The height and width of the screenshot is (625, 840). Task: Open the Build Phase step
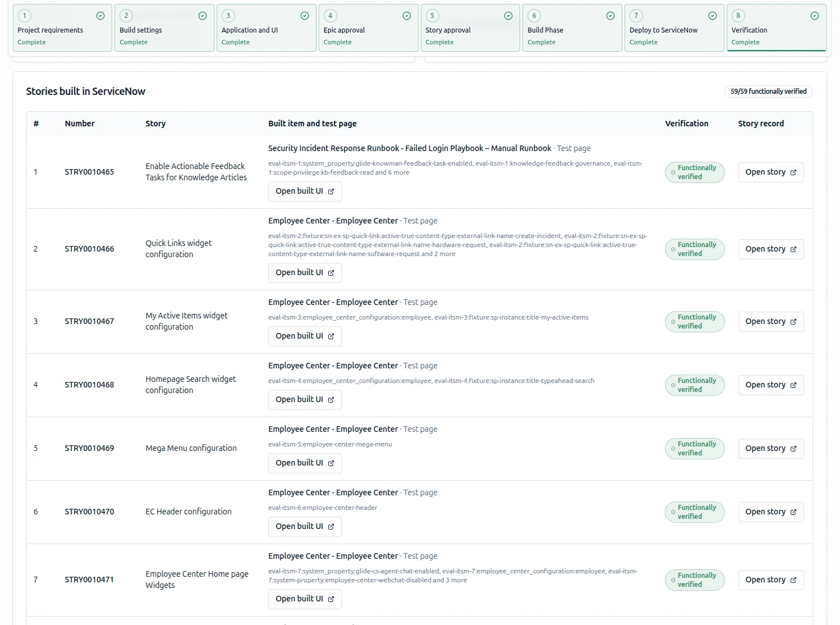(x=572, y=28)
